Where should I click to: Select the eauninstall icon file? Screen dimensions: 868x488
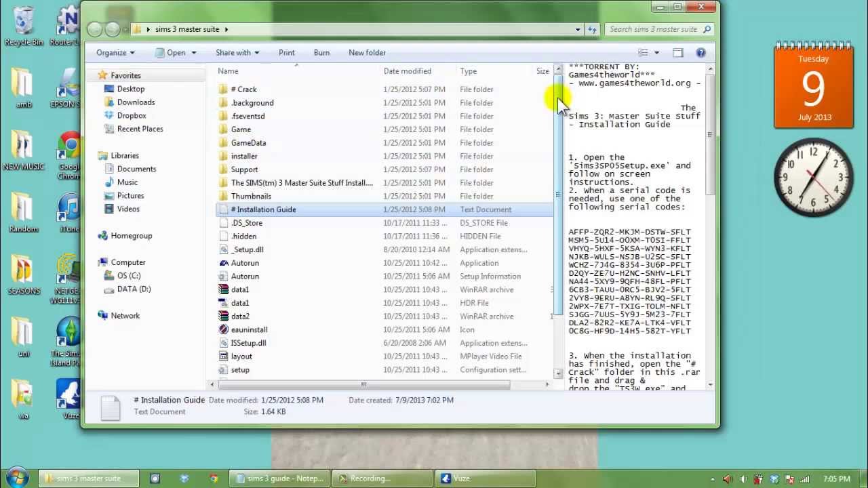point(224,329)
